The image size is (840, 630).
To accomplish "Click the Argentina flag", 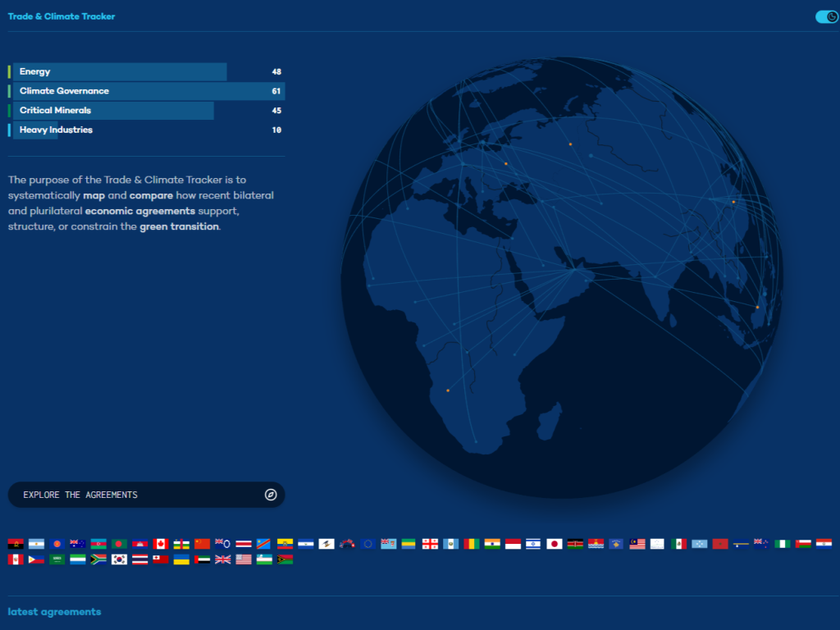I will pos(36,544).
